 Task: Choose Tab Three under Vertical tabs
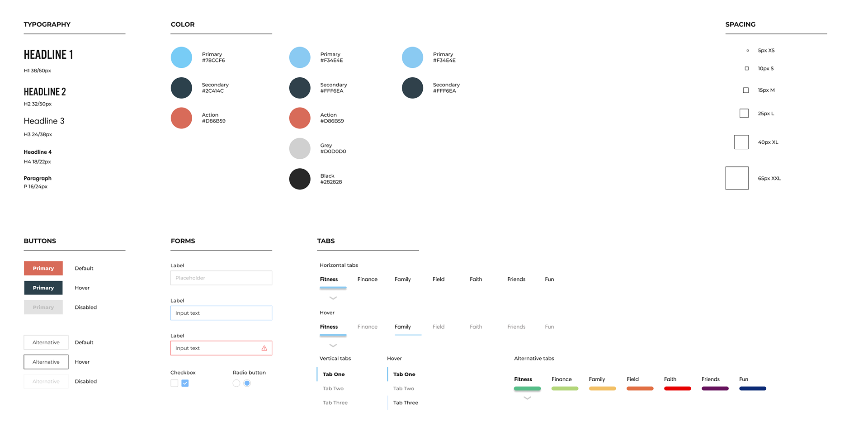coord(335,403)
